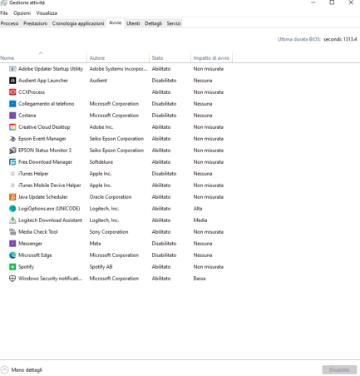Switch to the Prestazioni tab

(35, 23)
